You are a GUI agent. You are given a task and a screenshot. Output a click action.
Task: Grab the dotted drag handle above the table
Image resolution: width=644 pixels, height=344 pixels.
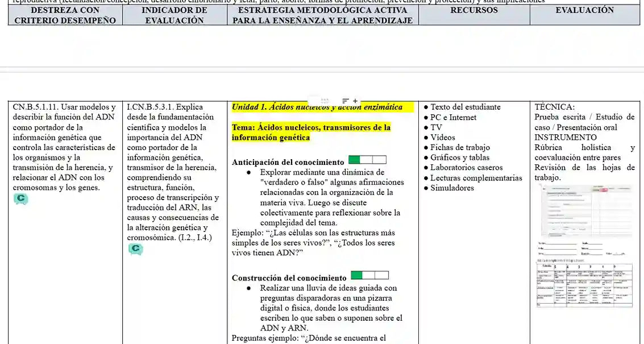coord(325,101)
